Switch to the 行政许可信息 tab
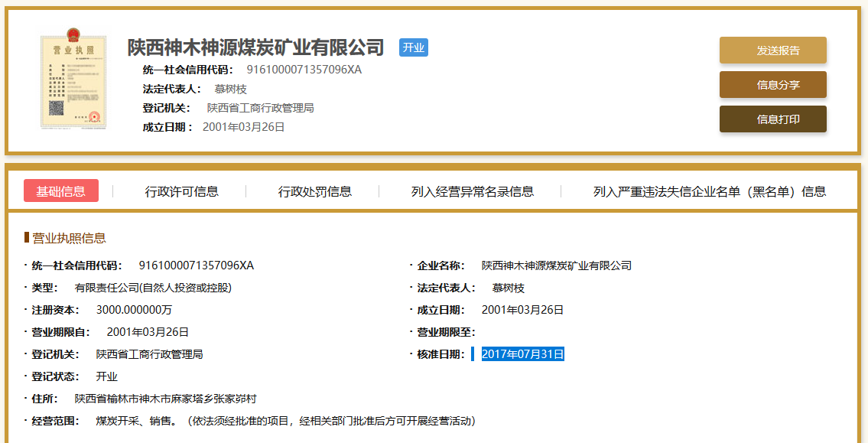The image size is (868, 443). point(182,191)
